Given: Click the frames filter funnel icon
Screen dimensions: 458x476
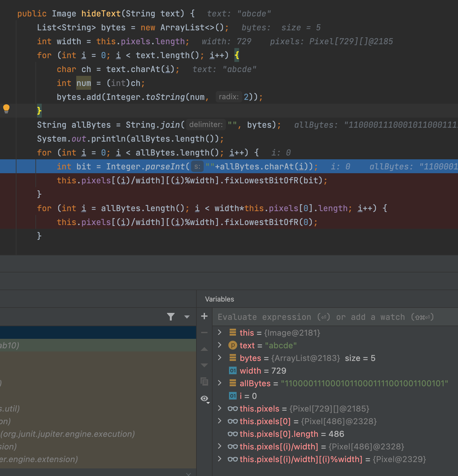Looking at the screenshot, I should pos(171,317).
